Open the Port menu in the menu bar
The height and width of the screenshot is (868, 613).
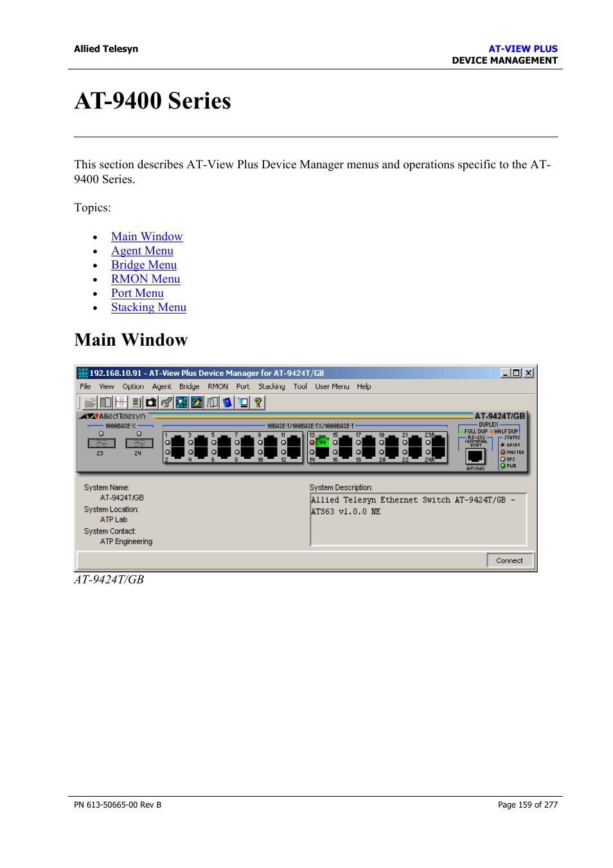[x=243, y=386]
